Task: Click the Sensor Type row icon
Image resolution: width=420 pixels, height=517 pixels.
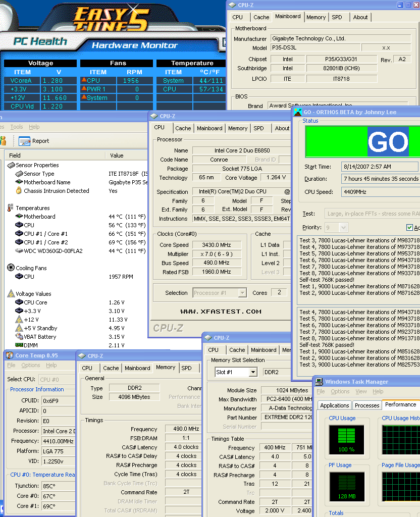Action: pyautogui.click(x=19, y=174)
